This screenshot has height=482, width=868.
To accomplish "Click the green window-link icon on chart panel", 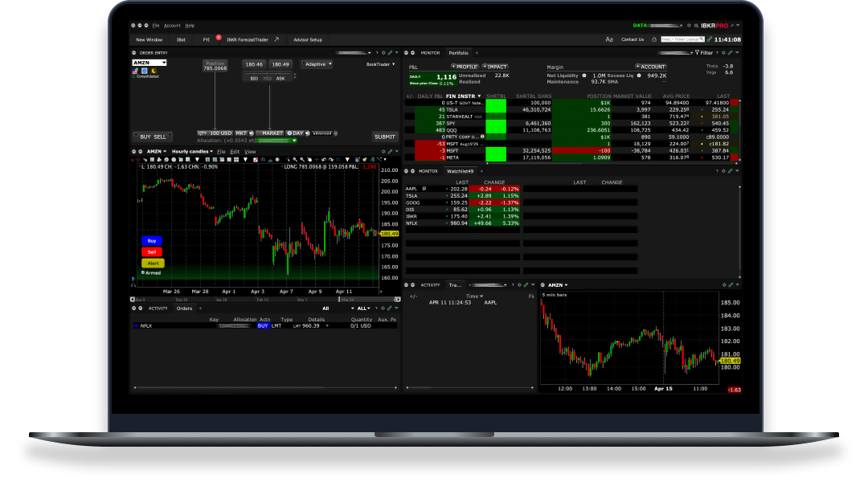I will coord(391,152).
